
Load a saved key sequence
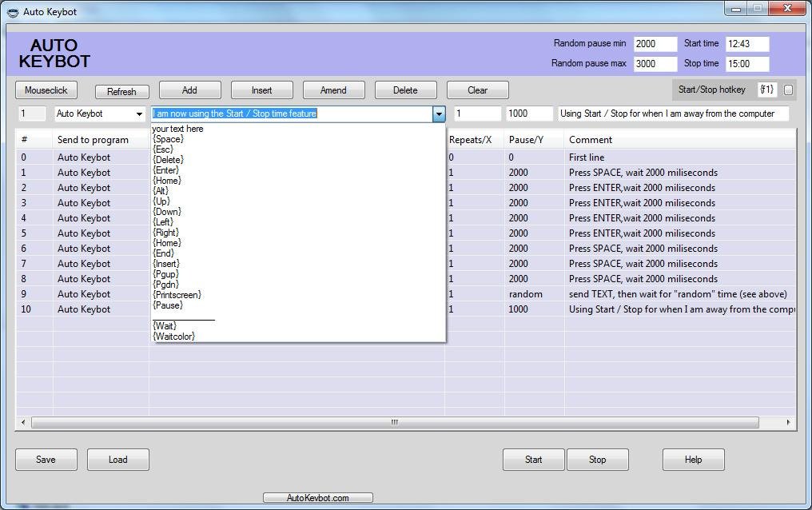pos(118,460)
